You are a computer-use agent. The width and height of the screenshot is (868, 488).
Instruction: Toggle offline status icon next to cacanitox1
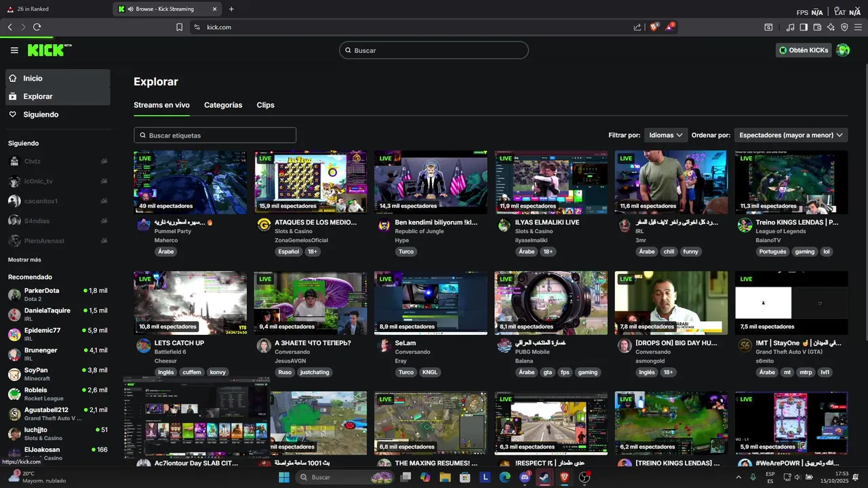coord(104,201)
